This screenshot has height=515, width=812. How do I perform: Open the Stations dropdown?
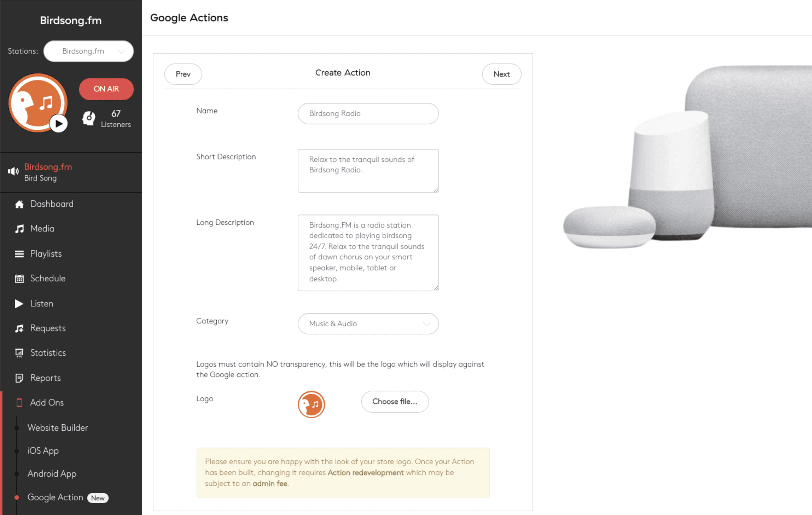pyautogui.click(x=88, y=51)
